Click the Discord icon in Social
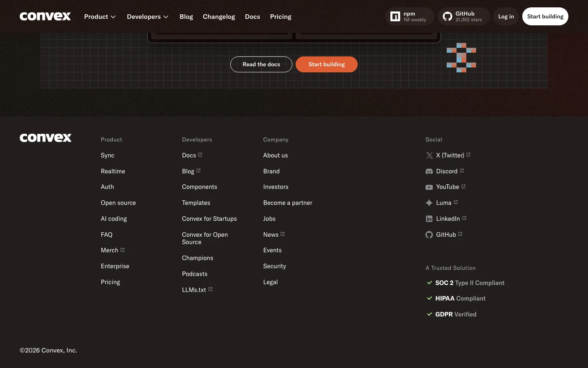 [429, 171]
